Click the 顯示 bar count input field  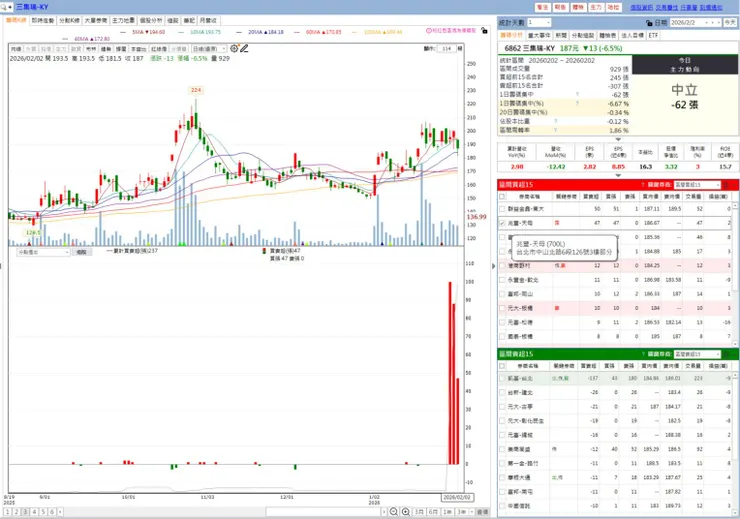(446, 49)
